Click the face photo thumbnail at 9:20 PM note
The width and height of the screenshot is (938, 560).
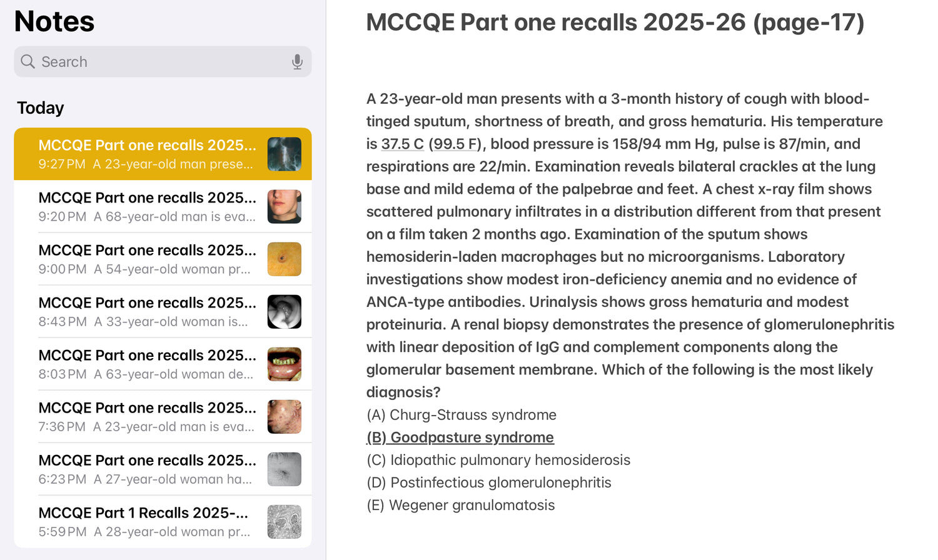284,206
